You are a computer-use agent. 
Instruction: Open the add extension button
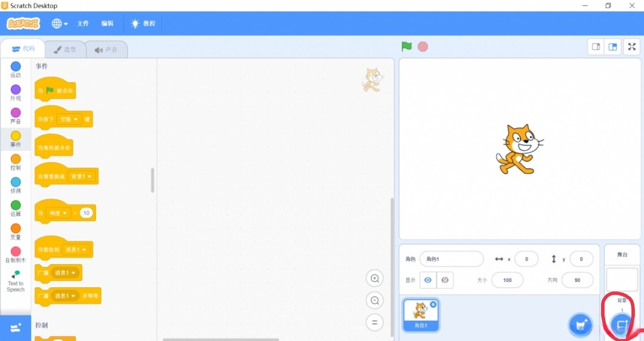pos(16,328)
